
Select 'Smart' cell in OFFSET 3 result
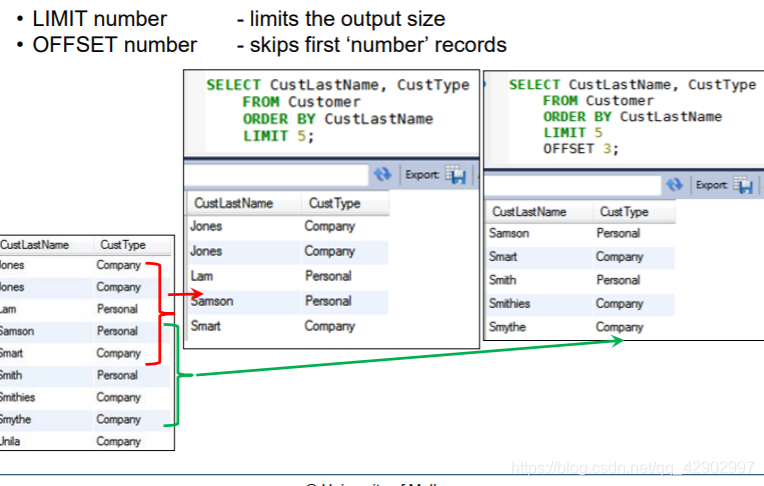pos(503,257)
